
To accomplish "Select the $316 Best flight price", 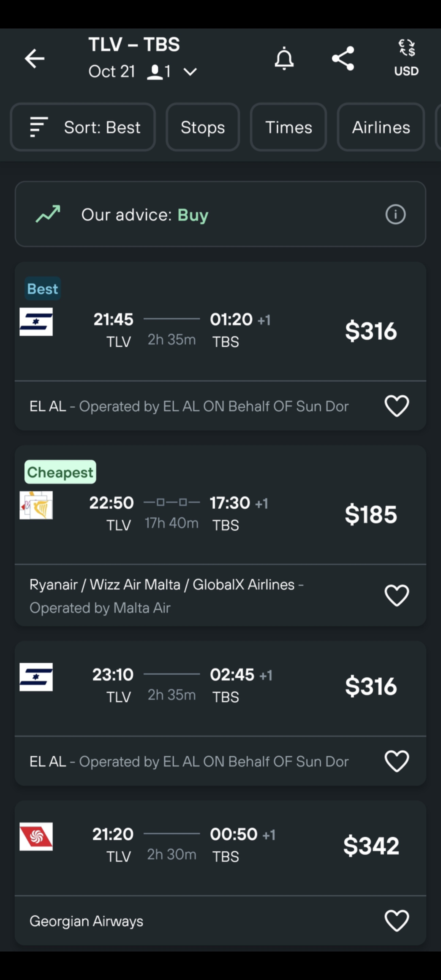I will [371, 331].
